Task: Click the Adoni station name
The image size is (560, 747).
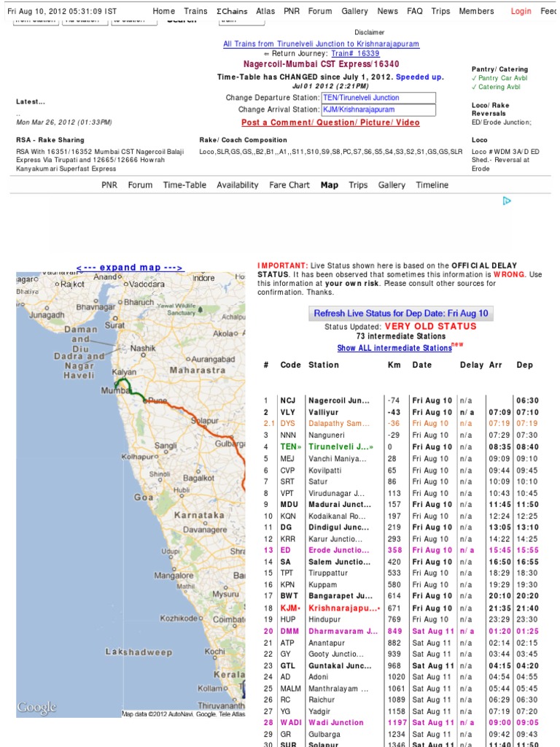Action: point(318,677)
